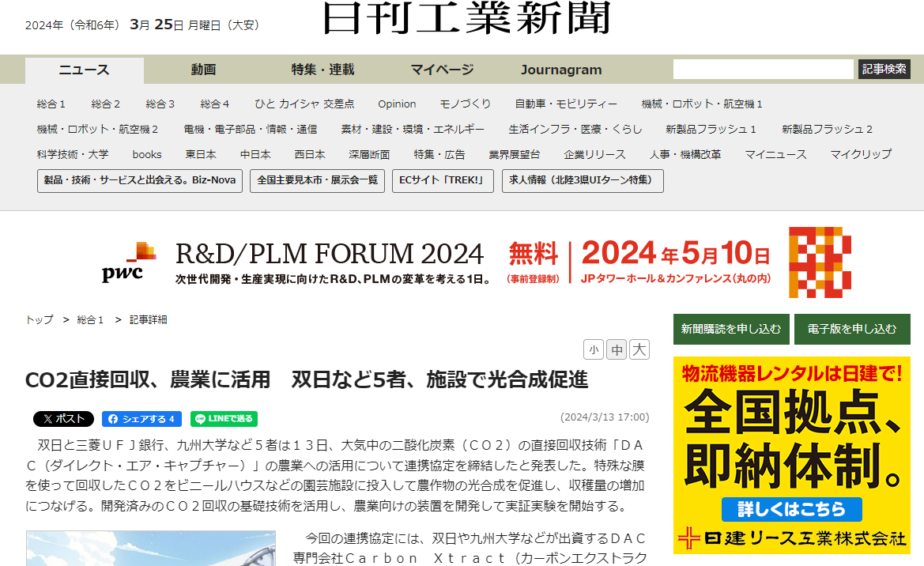
Task: Set font size to large (大)
Action: [x=639, y=349]
